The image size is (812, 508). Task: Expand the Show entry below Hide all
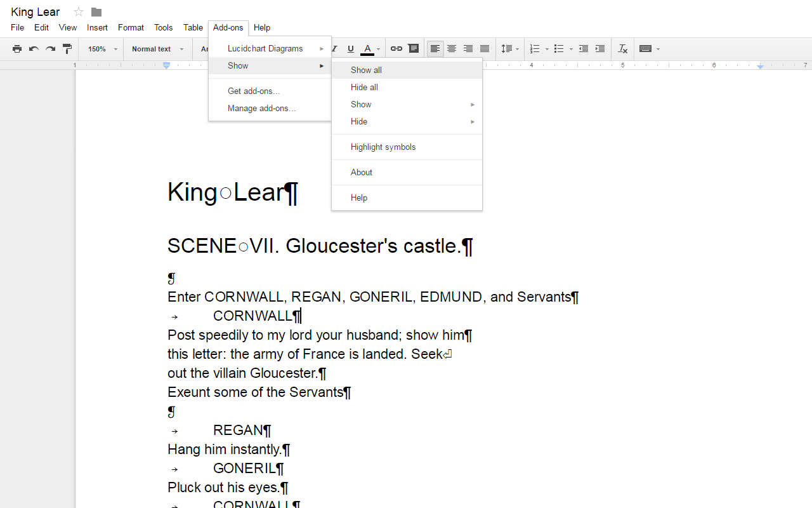click(x=407, y=104)
